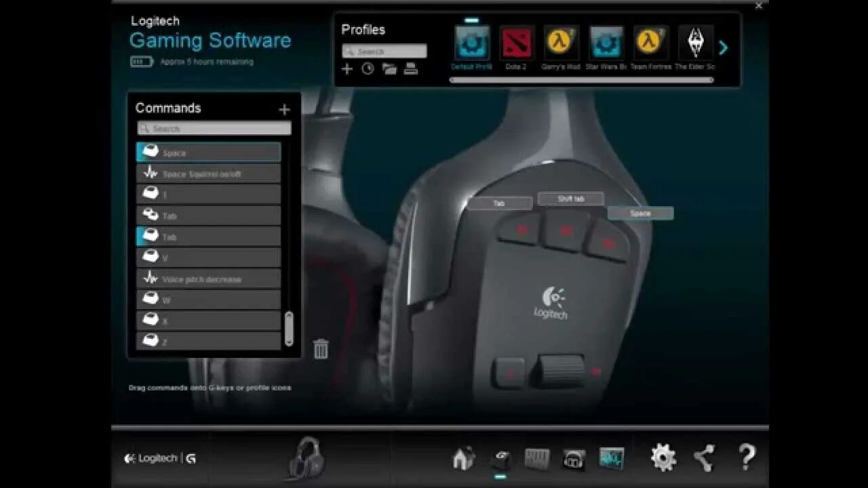868x488 pixels.
Task: Select the highlighted Tab command row
Action: coord(209,236)
